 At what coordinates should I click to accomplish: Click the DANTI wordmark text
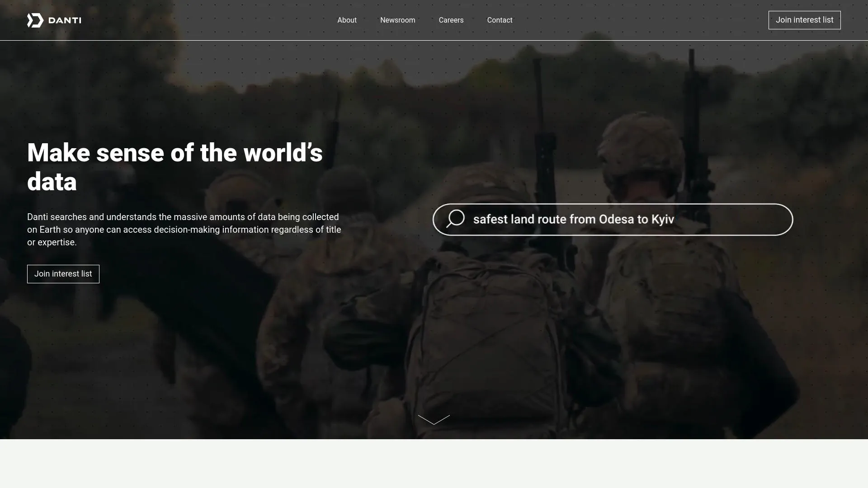[x=65, y=20]
